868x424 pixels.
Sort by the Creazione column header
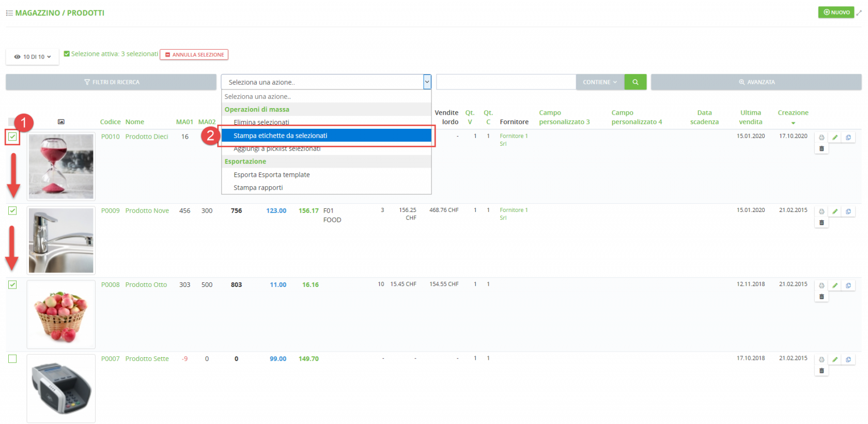(x=793, y=113)
